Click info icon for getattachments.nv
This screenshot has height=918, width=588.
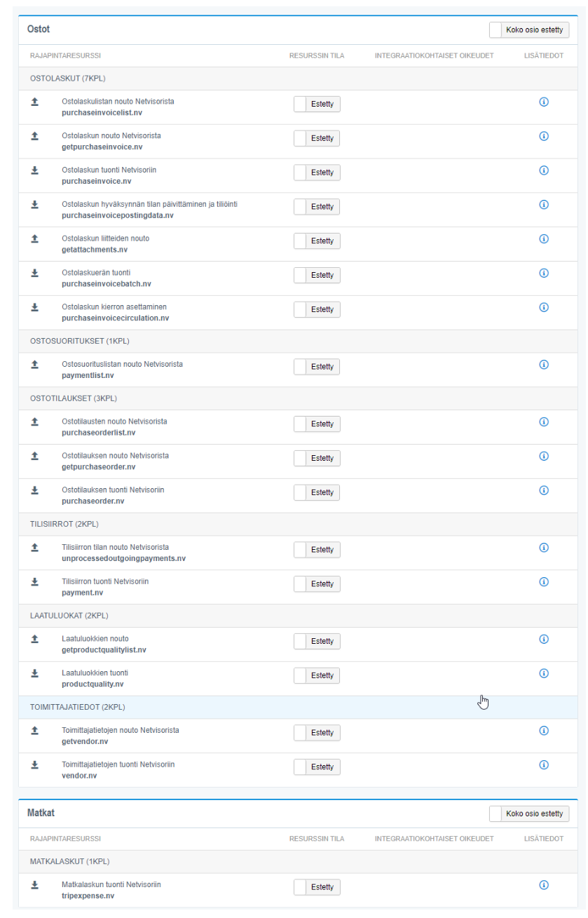pos(543,238)
